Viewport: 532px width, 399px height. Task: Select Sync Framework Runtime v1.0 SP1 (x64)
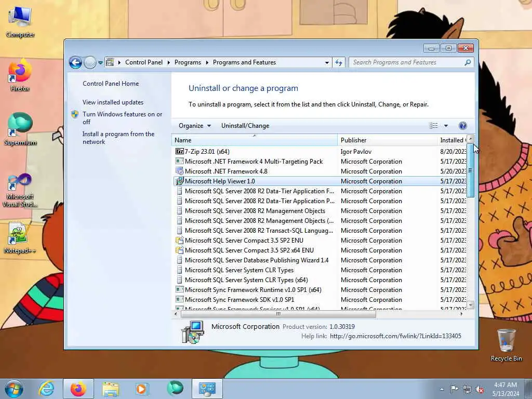point(320,290)
